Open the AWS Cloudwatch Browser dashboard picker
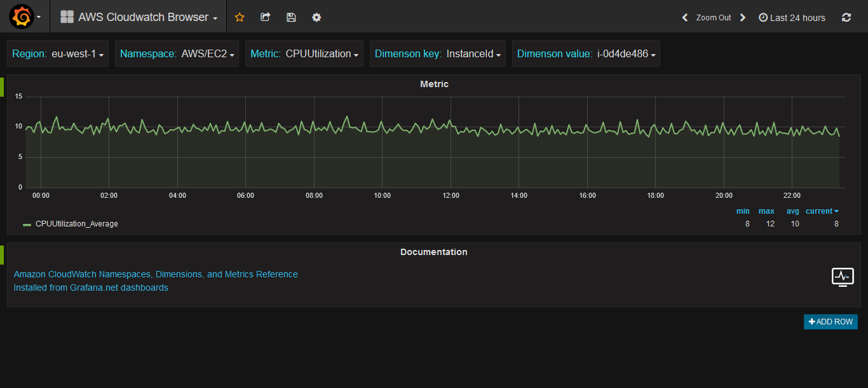868x388 pixels. pos(139,17)
